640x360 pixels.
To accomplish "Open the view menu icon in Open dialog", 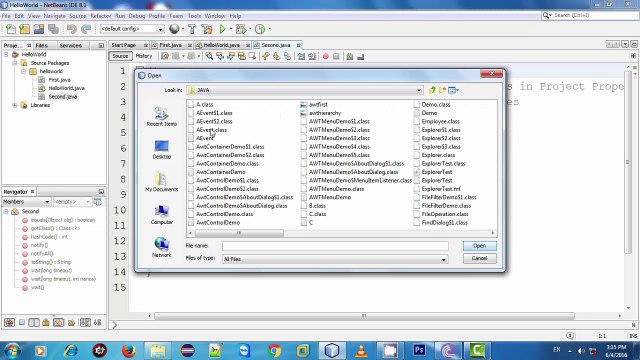I will (x=453, y=90).
